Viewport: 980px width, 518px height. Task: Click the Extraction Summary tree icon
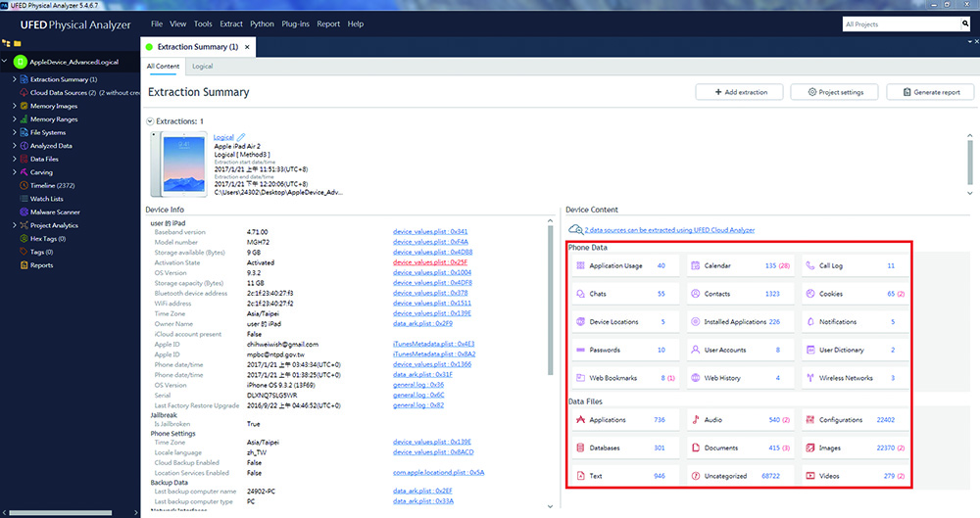click(24, 79)
